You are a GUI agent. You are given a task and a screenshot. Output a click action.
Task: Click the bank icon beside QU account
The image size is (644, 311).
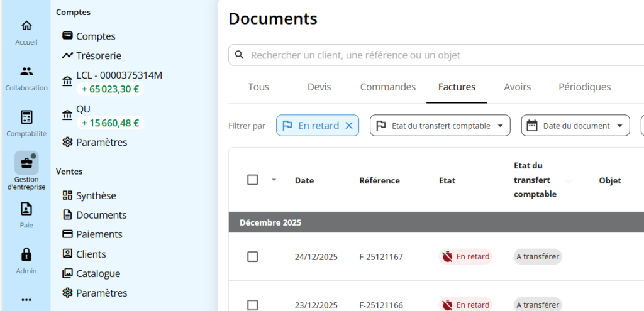click(x=67, y=116)
